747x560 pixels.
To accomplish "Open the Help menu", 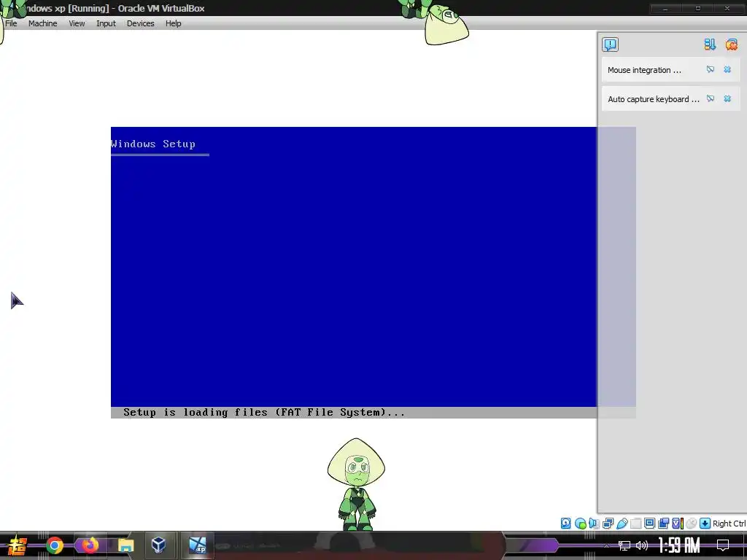I will coord(174,23).
